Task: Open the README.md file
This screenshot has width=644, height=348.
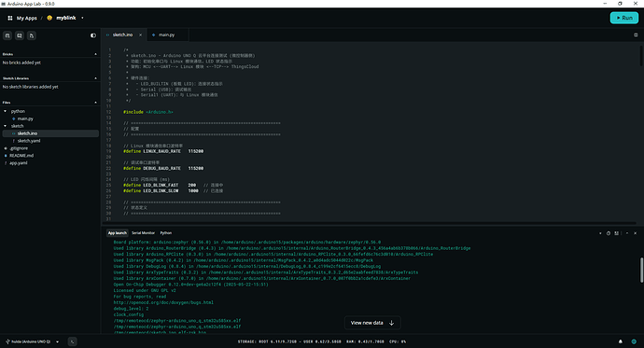Action: tap(21, 156)
